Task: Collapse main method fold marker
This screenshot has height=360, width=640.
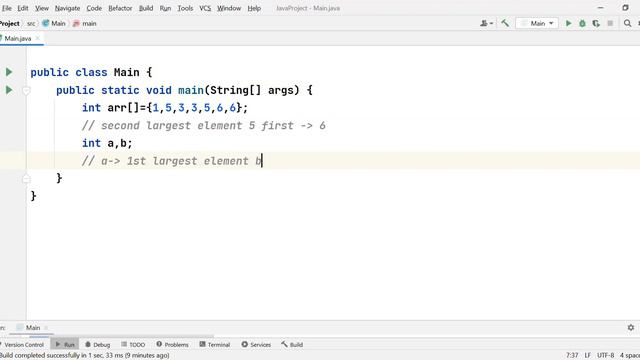Action: click(26, 90)
